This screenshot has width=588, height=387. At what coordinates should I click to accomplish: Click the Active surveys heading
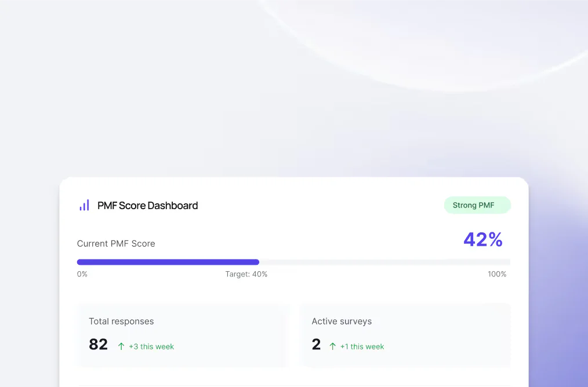342,321
